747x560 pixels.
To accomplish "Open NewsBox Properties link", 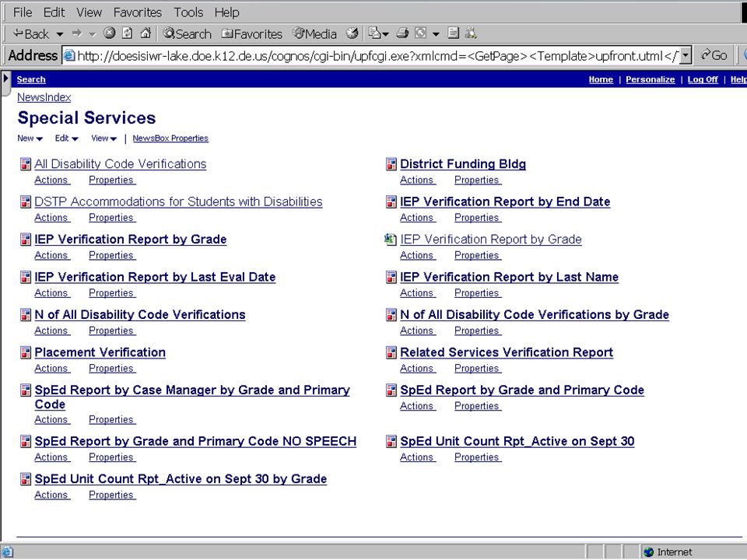I will pos(170,138).
